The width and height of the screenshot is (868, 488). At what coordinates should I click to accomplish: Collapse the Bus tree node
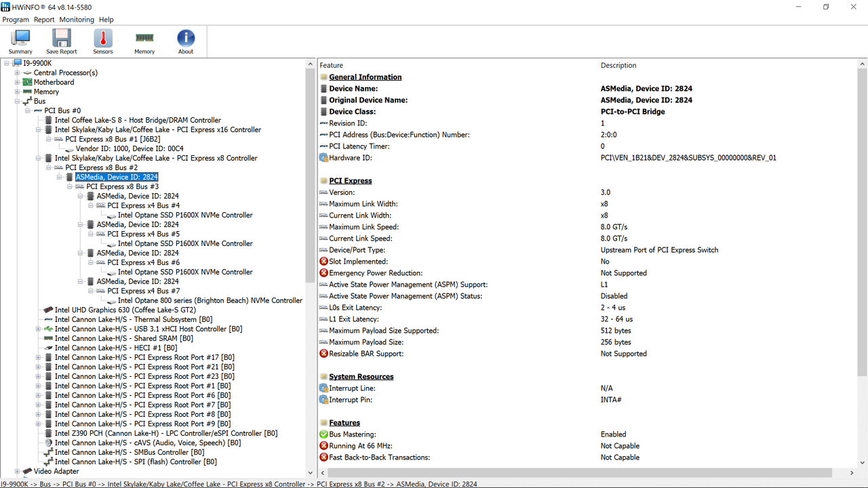[18, 101]
